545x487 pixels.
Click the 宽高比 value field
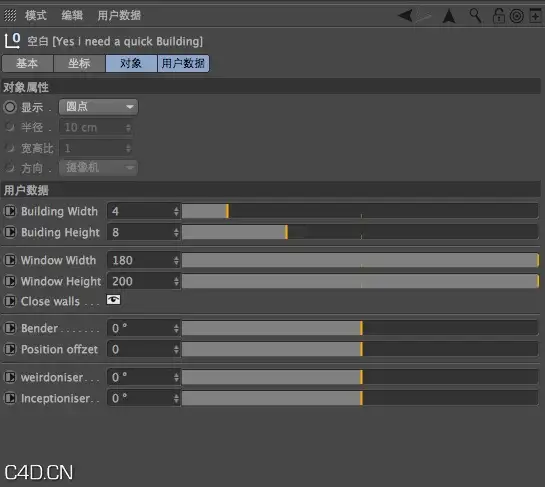point(96,148)
